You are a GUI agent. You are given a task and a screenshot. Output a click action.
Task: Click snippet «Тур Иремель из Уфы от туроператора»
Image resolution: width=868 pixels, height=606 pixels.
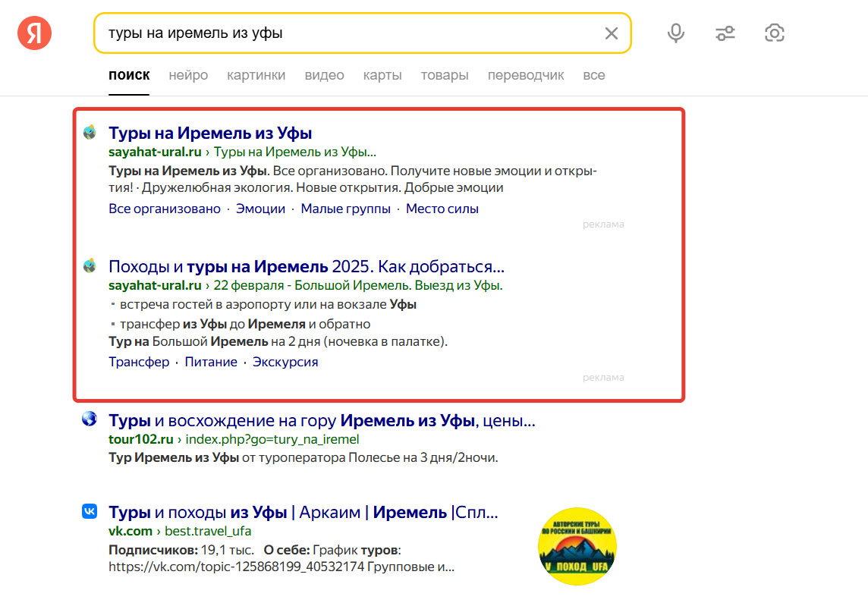303,458
